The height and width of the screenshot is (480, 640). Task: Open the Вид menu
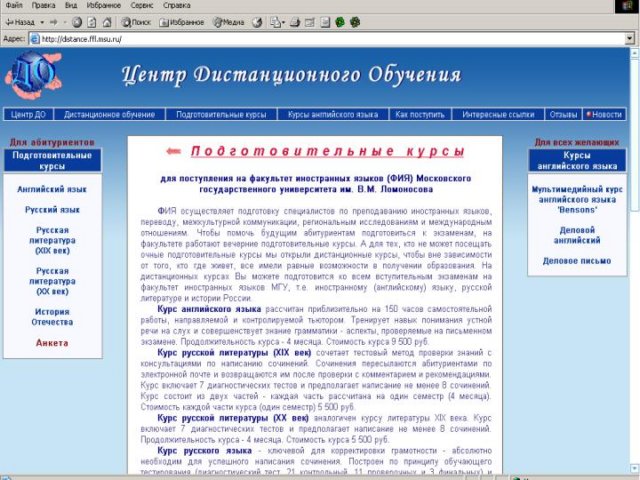click(x=71, y=5)
